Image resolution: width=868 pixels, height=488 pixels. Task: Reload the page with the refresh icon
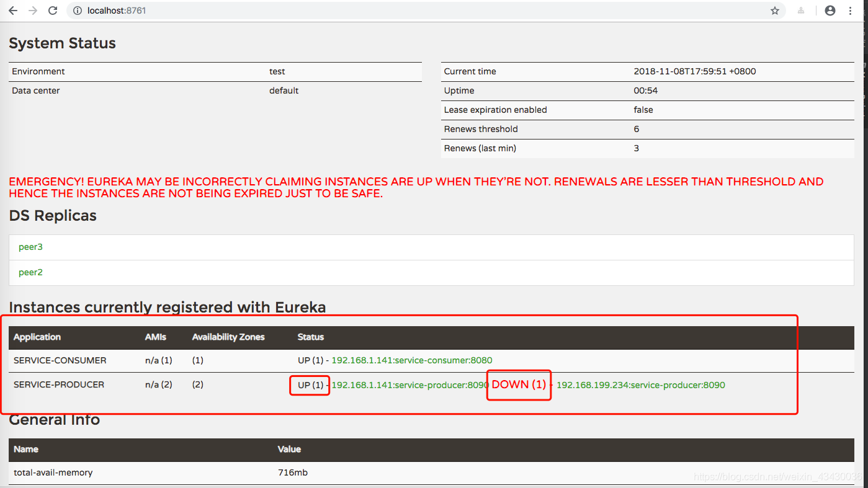point(53,11)
